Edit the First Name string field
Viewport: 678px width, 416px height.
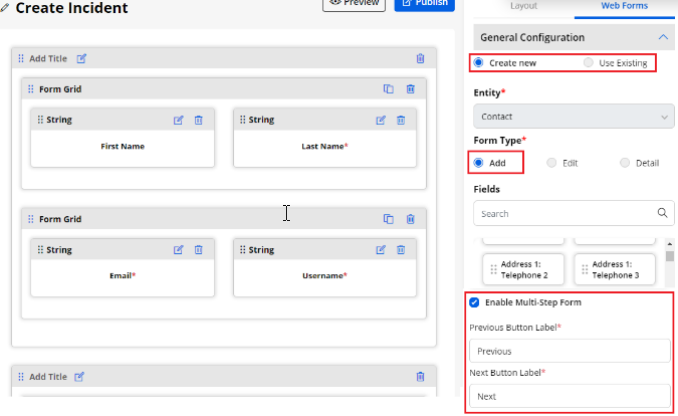point(178,120)
